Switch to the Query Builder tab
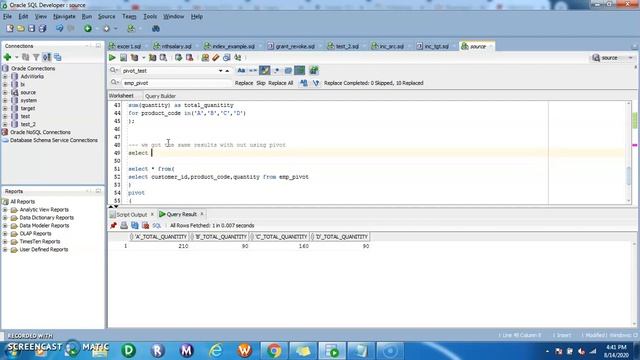Image resolution: width=640 pixels, height=360 pixels. [x=160, y=96]
